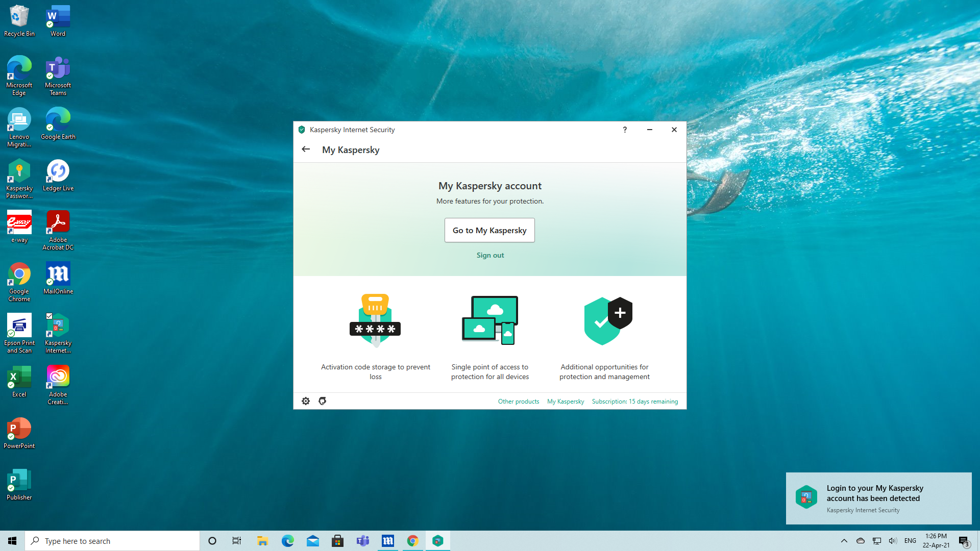Click the Kaspersky login detected notification

tap(878, 498)
